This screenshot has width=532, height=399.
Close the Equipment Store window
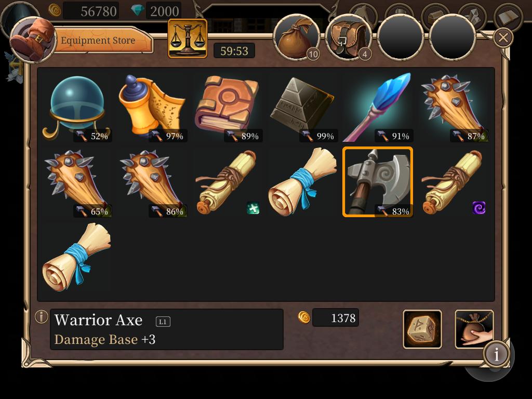pos(503,37)
